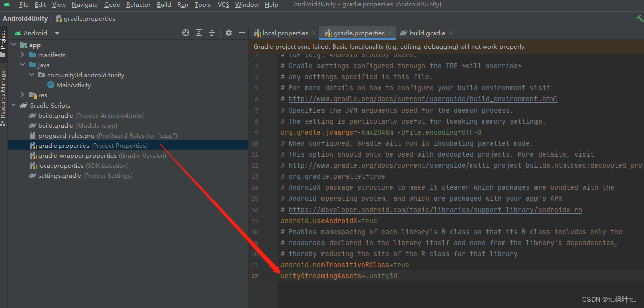Collapse the app module node
Image resolution: width=644 pixels, height=308 pixels.
click(14, 45)
